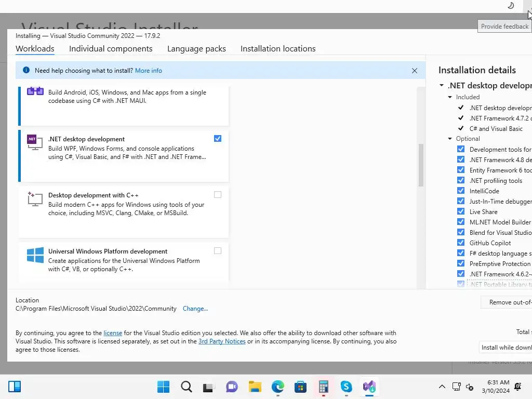Screen dimensions: 532x399
Task: Open the license link
Action: pos(113,333)
